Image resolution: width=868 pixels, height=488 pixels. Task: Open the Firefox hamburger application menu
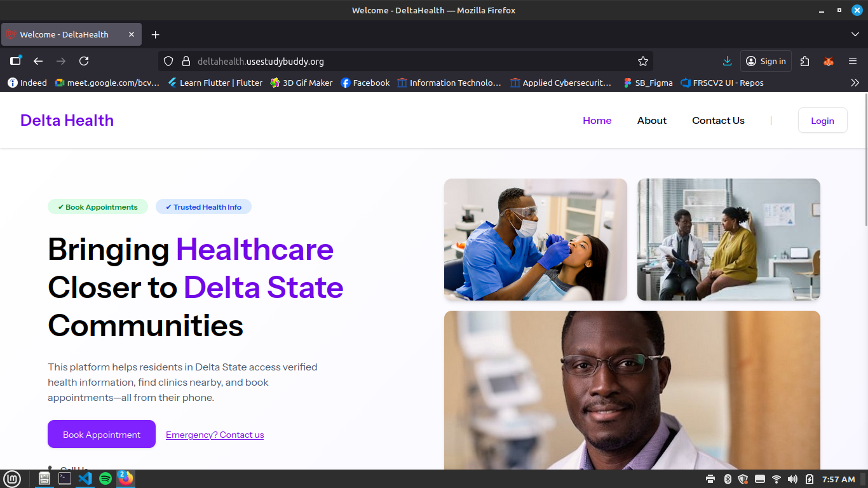(x=853, y=61)
